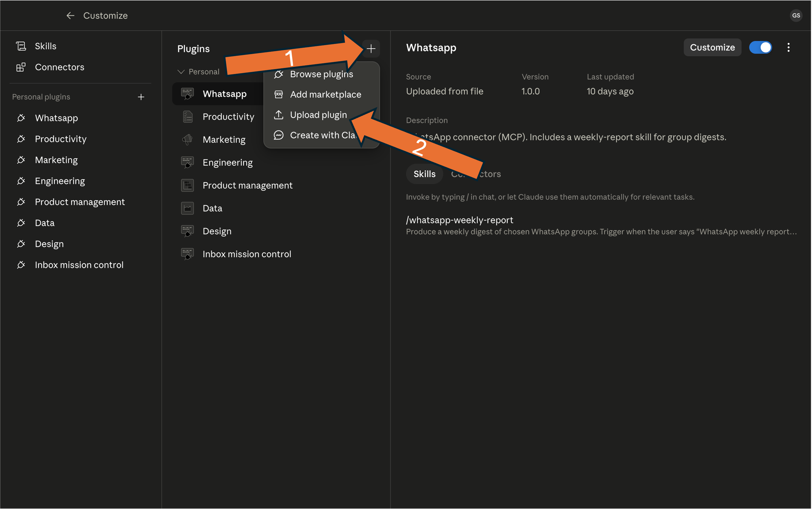Choose Upload plugin from the menu
The height and width of the screenshot is (509, 812).
click(x=321, y=115)
